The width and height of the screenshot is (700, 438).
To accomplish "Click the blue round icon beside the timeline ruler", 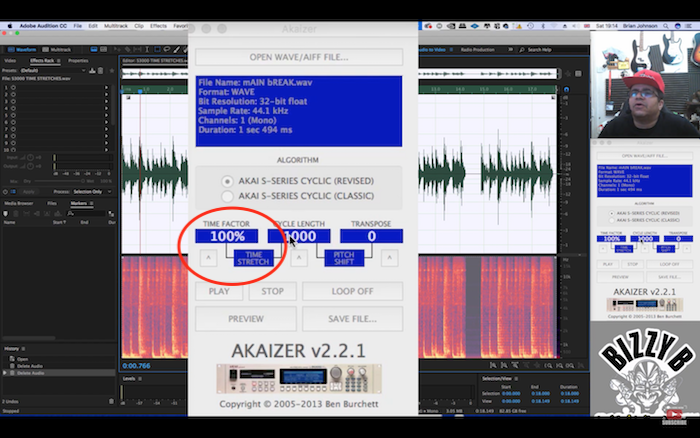I will tap(567, 89).
